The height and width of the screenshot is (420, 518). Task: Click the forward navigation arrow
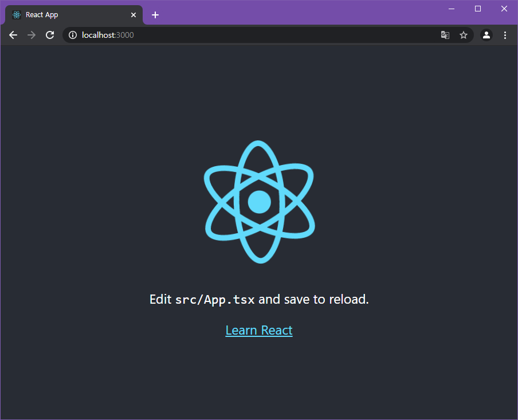tap(32, 35)
